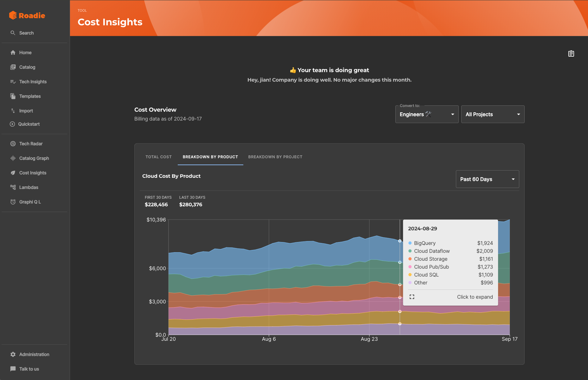Click the Cloud Pub/Sub pink legend dot
This screenshot has height=380, width=588.
pyautogui.click(x=410, y=267)
